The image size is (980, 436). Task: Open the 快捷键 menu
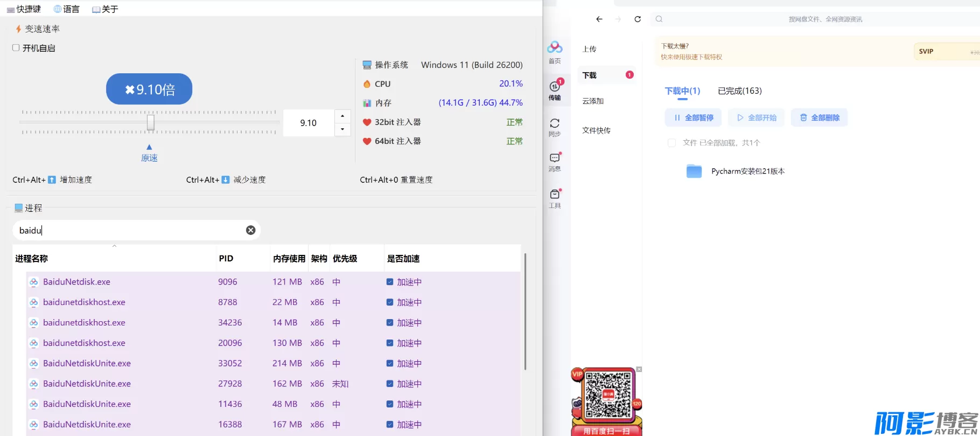[x=24, y=9]
